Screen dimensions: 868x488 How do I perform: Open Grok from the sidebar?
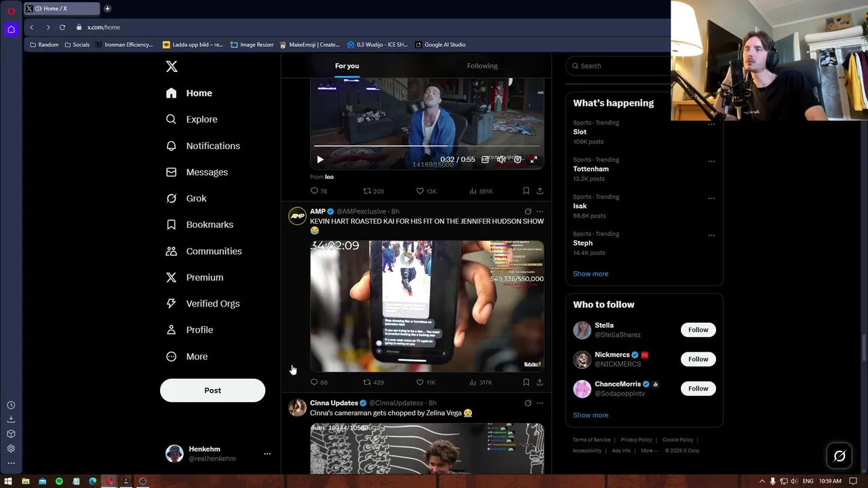[186, 199]
